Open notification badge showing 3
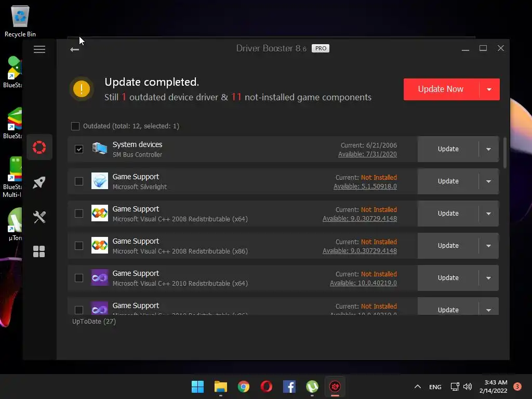The image size is (532, 399). [x=517, y=387]
